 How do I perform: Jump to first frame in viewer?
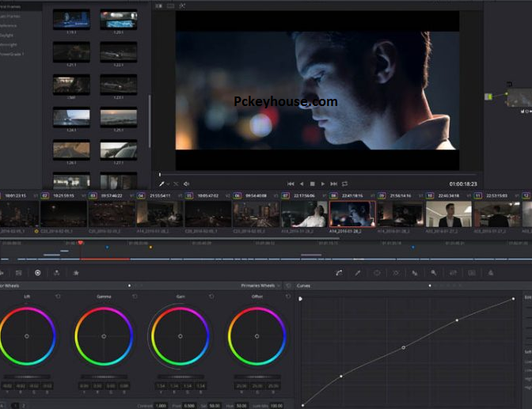pyautogui.click(x=291, y=184)
